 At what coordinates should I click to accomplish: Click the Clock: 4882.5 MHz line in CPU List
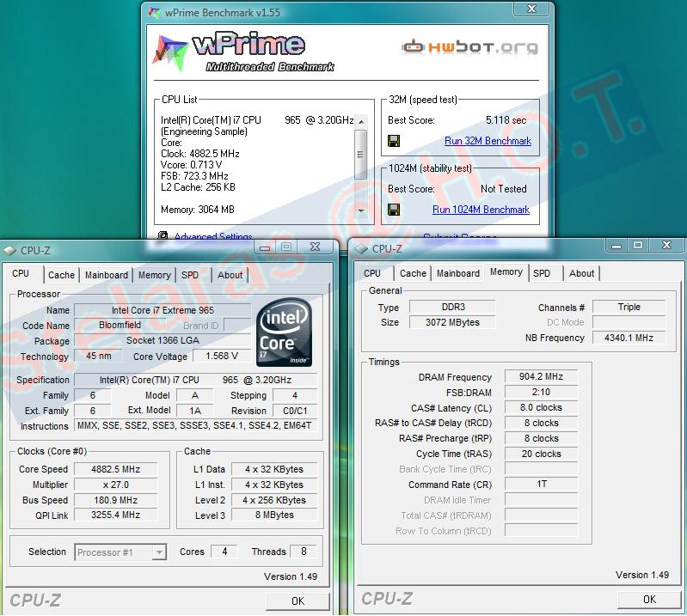point(200,154)
